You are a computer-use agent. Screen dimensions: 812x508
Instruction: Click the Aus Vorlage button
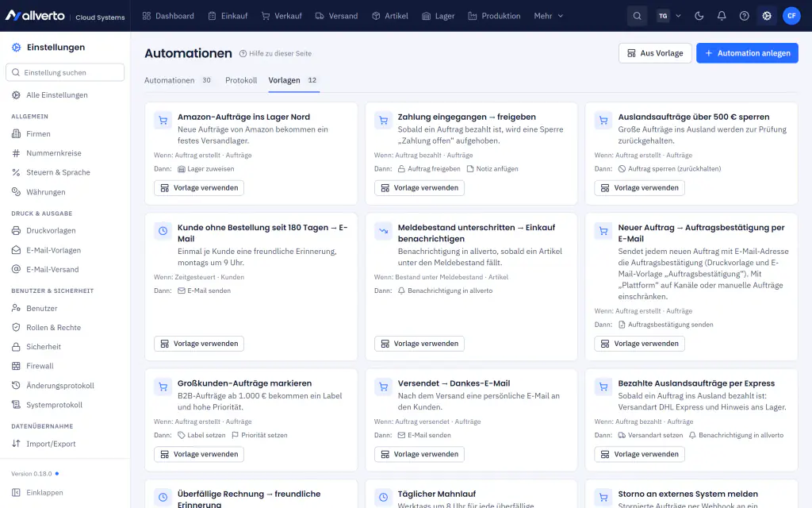655,53
